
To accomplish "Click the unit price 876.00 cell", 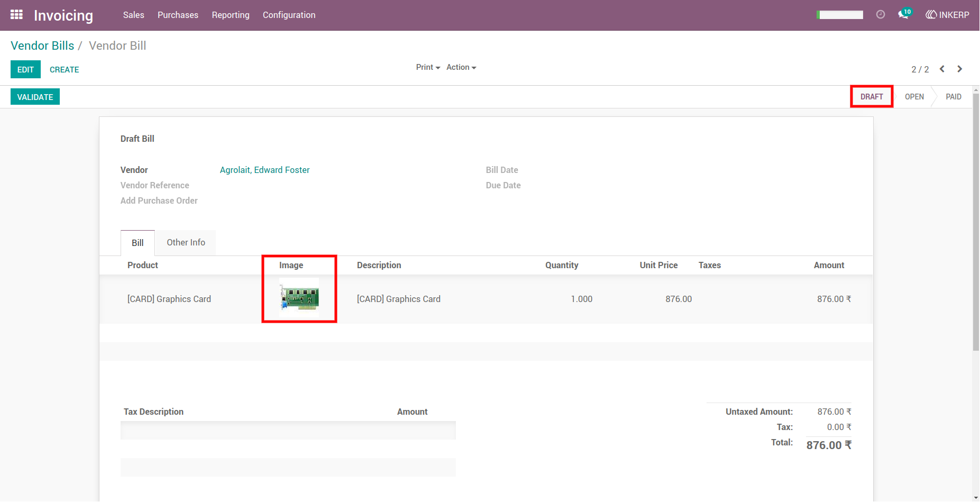I will coord(679,299).
